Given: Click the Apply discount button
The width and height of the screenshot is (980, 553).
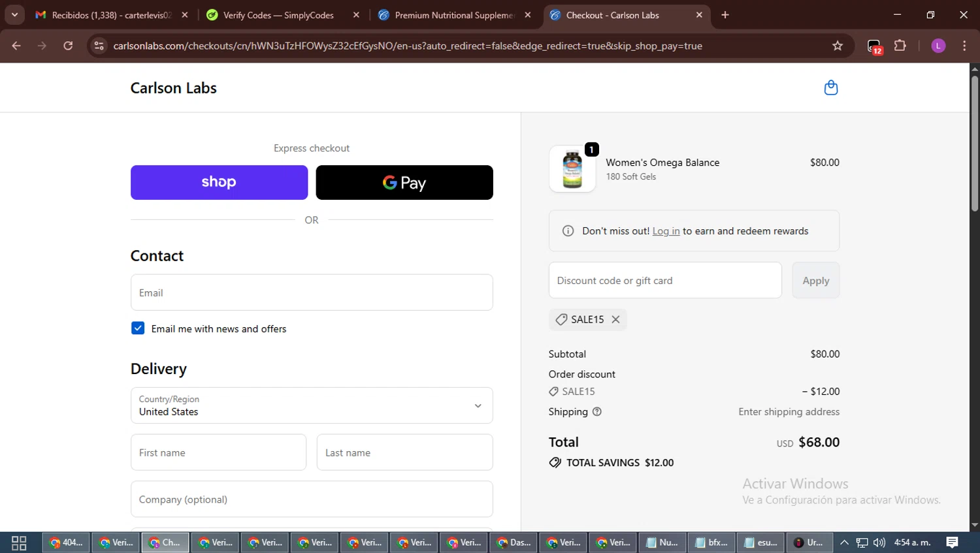Looking at the screenshot, I should pos(815,280).
